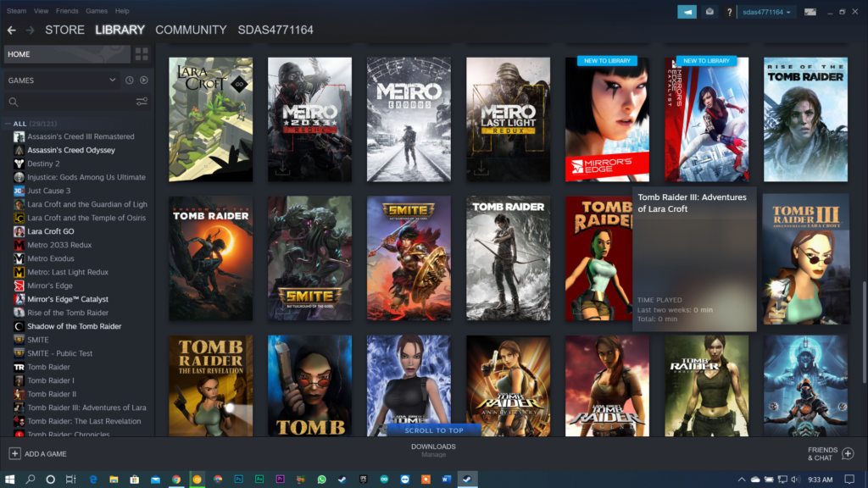Open Steam announcements megaphone icon
This screenshot has width=868, height=488.
(x=687, y=12)
